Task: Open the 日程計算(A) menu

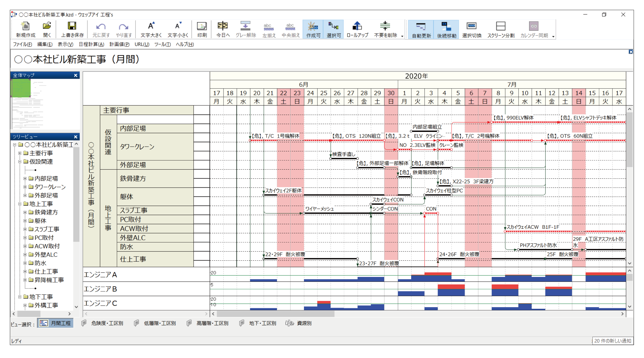Action: pos(91,44)
